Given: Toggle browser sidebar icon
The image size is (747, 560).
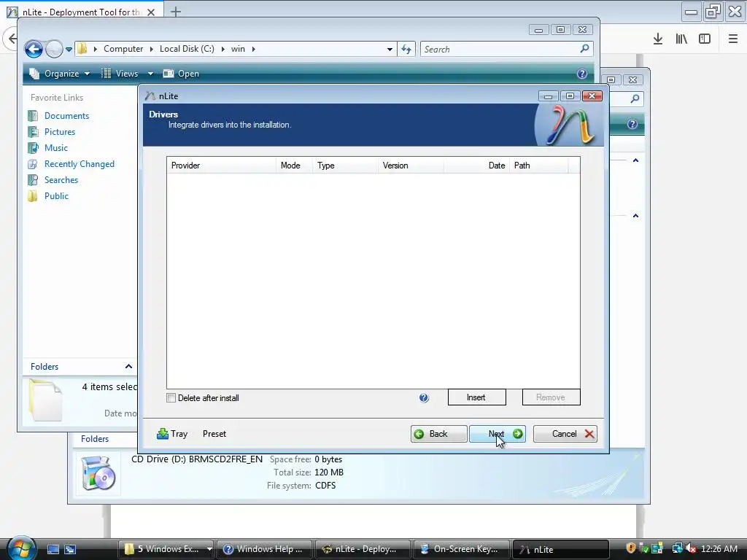Looking at the screenshot, I should click(x=705, y=39).
